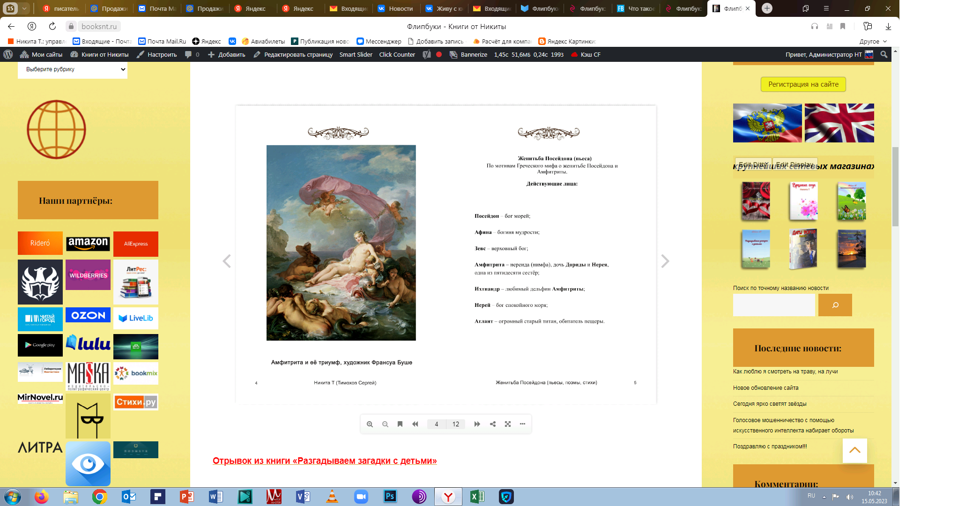Image resolution: width=980 pixels, height=506 pixels.
Task: Click the search magnifier in WordPress admin bar
Action: click(x=884, y=54)
